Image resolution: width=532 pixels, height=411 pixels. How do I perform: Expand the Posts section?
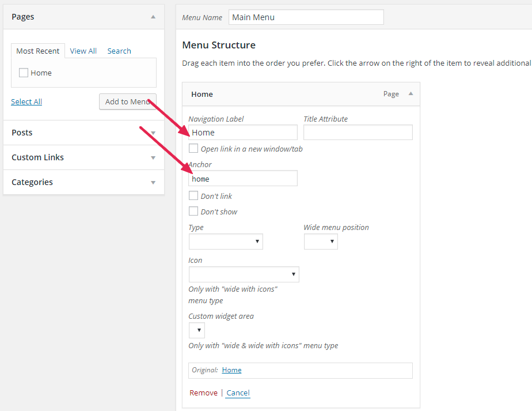153,133
